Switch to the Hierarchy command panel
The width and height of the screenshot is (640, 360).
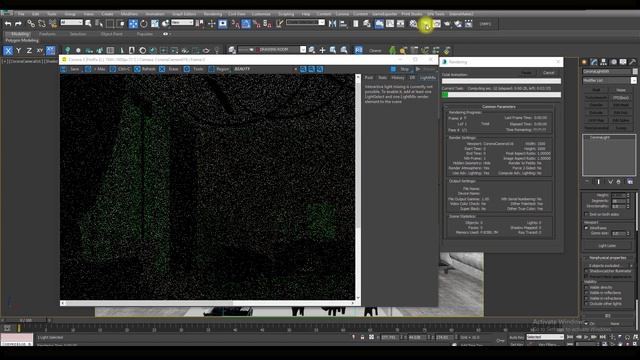point(604,62)
